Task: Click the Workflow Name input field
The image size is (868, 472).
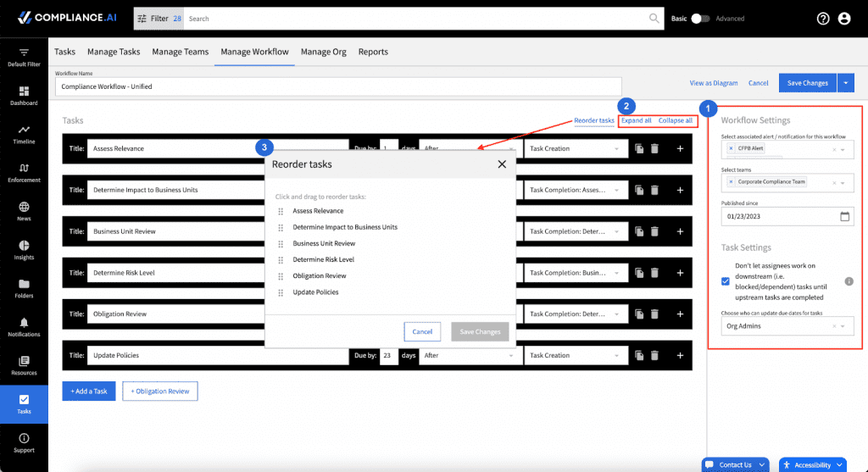Action: pos(338,86)
